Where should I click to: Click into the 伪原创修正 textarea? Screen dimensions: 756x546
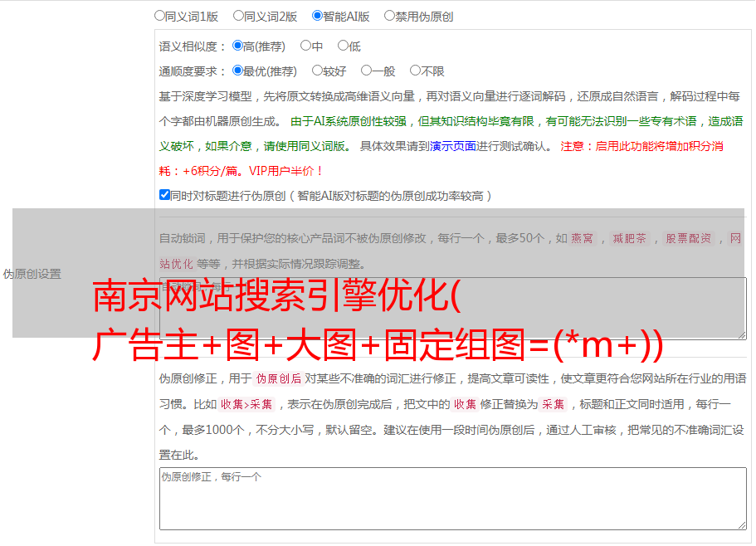(453, 499)
